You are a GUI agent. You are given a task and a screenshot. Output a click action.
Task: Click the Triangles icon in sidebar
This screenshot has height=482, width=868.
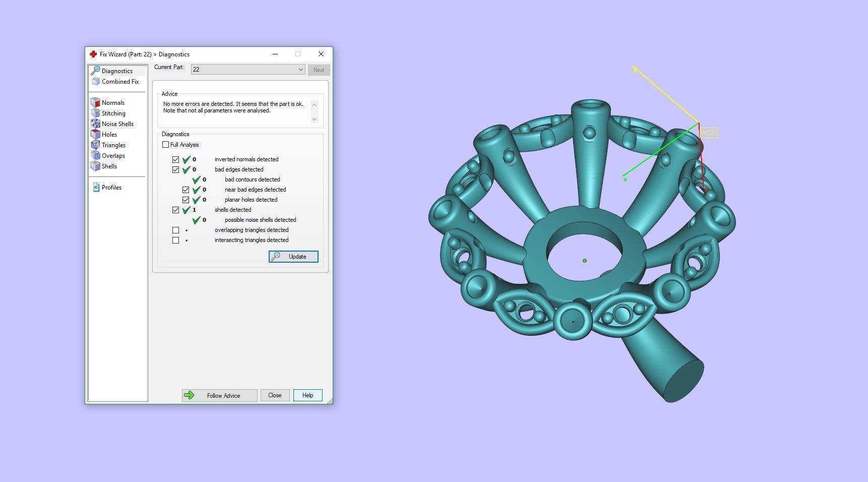coord(96,145)
